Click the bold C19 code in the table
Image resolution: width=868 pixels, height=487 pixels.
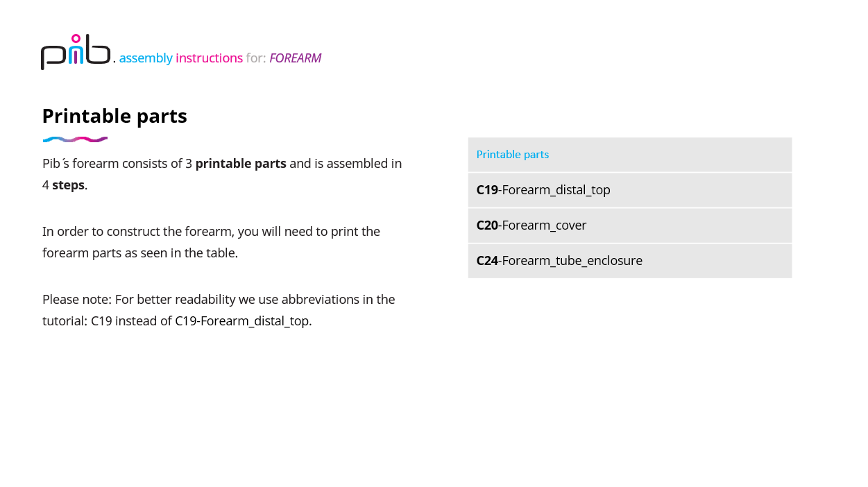[x=487, y=190]
